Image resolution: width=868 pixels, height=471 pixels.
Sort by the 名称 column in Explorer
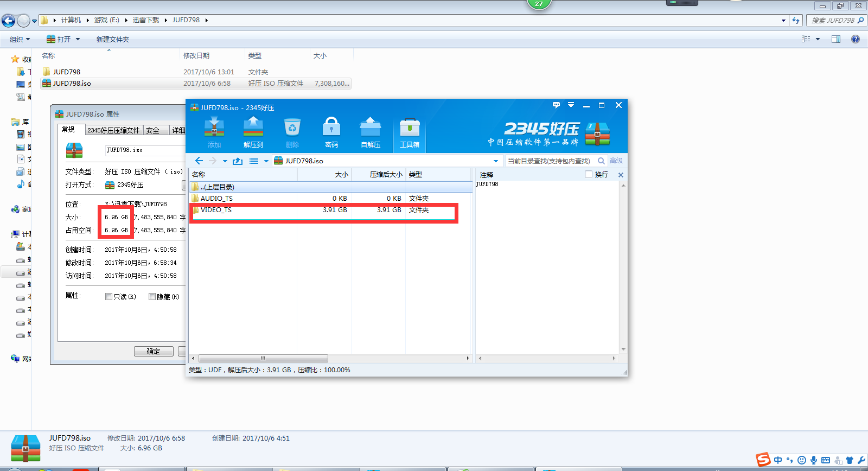point(110,55)
